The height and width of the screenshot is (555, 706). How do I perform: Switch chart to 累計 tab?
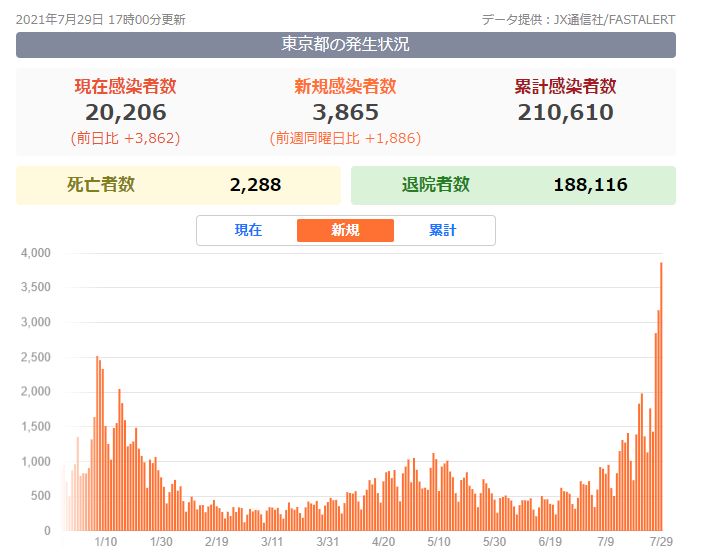coord(443,230)
